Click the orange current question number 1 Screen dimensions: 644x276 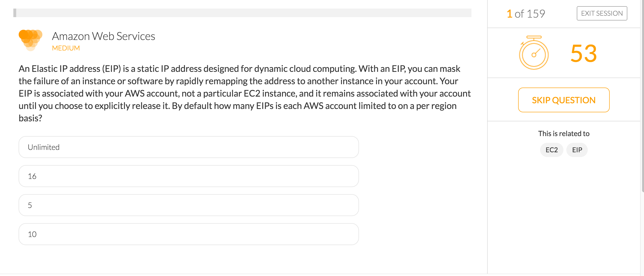(x=509, y=14)
